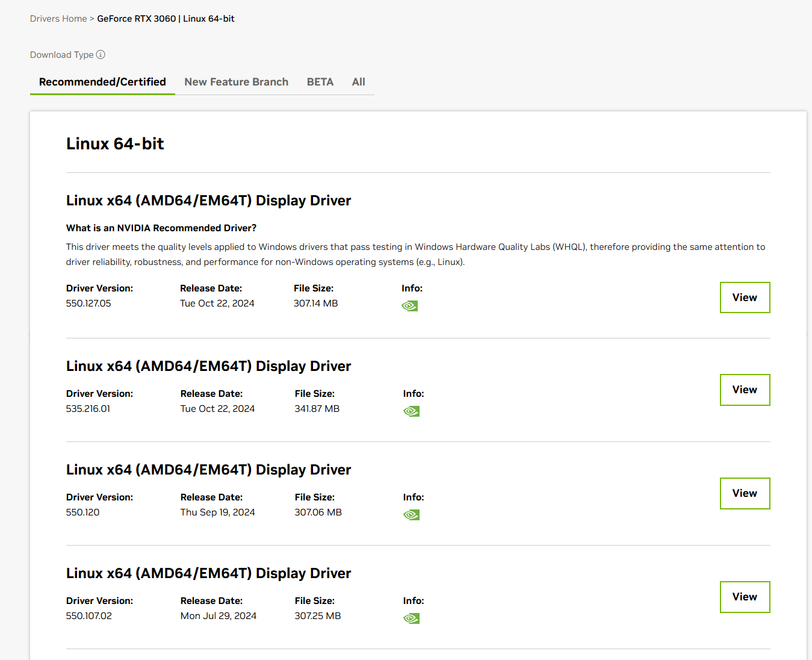View driver version 535.216.01

point(745,390)
